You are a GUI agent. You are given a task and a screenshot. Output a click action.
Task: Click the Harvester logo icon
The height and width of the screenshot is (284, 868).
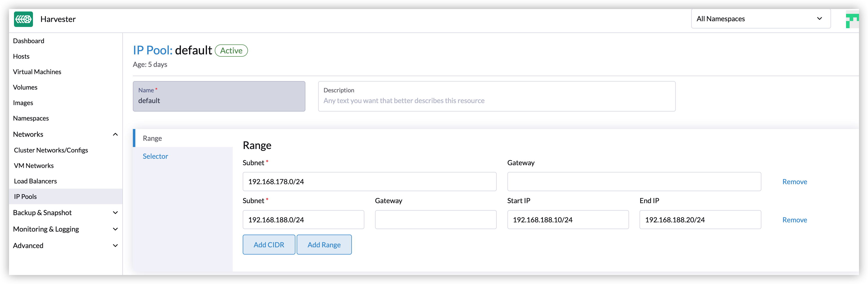pos(23,19)
